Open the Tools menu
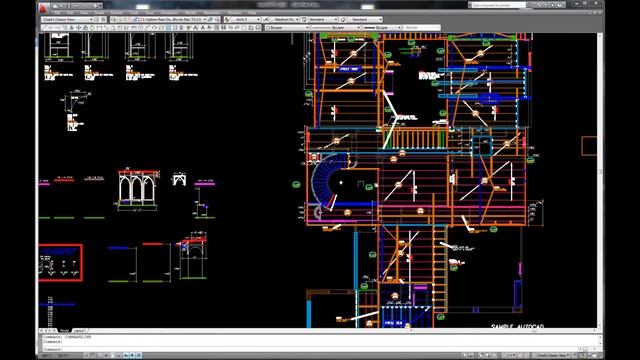 pos(134,13)
